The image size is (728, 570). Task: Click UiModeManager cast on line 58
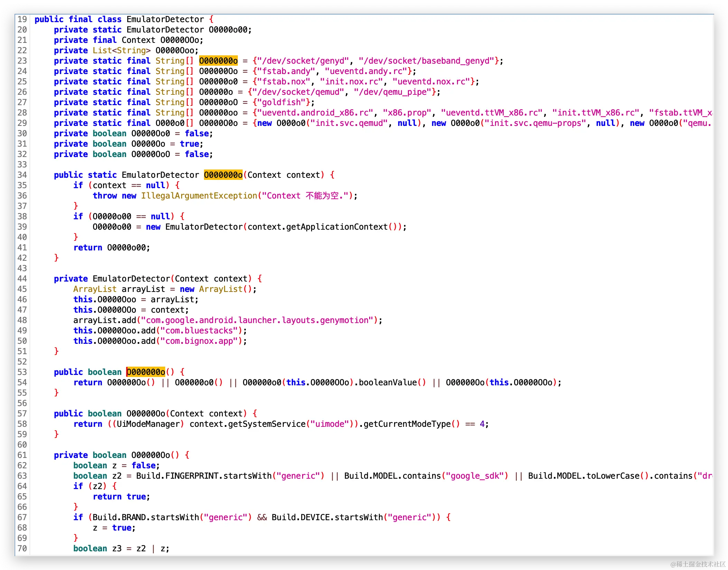pyautogui.click(x=148, y=424)
